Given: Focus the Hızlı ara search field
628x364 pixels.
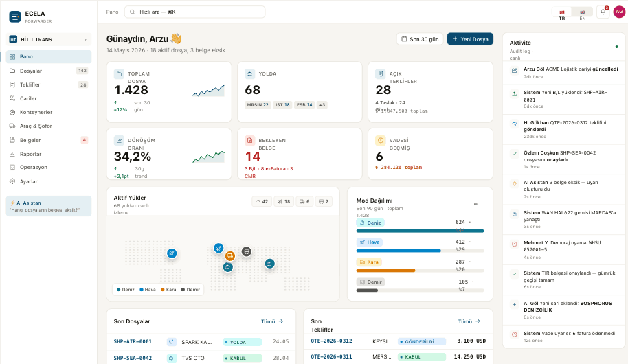Looking at the screenshot, I should [194, 12].
